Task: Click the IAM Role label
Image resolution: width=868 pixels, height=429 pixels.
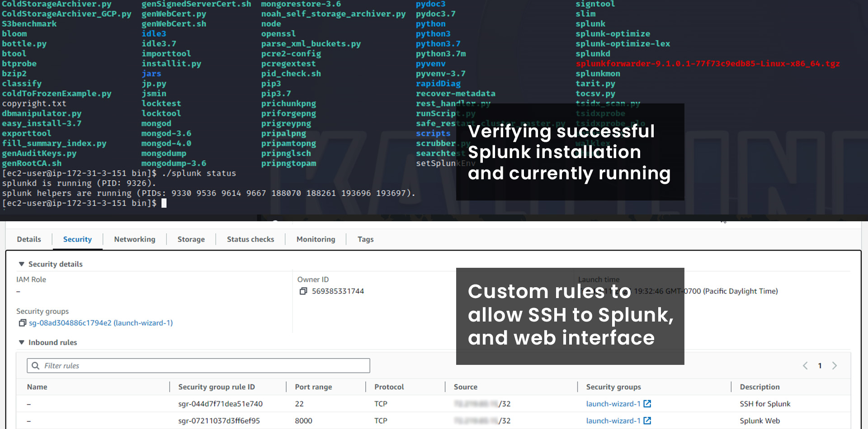Action: point(31,280)
